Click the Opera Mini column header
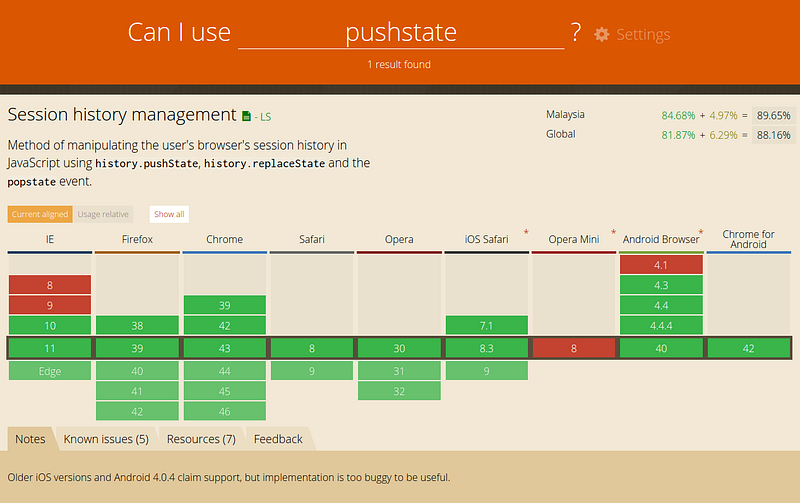This screenshot has height=503, width=800. click(573, 239)
